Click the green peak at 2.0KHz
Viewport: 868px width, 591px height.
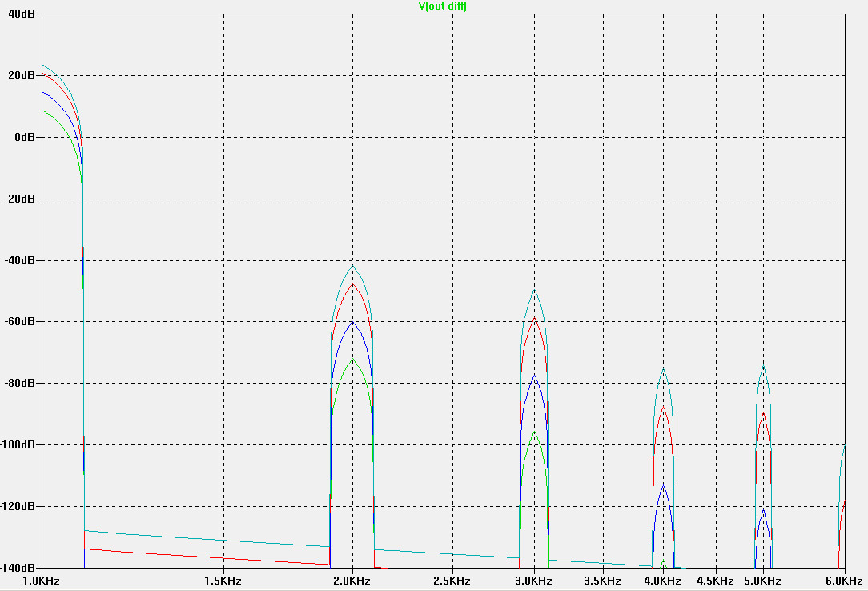click(352, 359)
